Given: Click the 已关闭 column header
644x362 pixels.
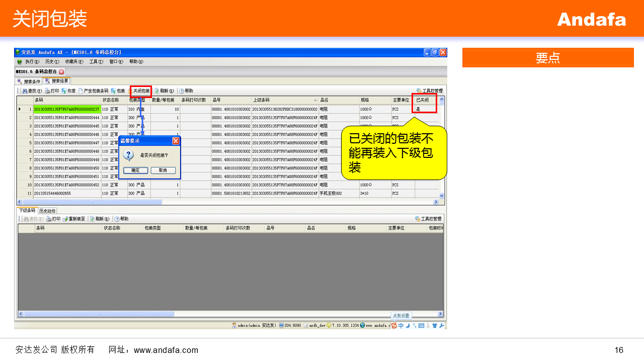Looking at the screenshot, I should pyautogui.click(x=423, y=100).
